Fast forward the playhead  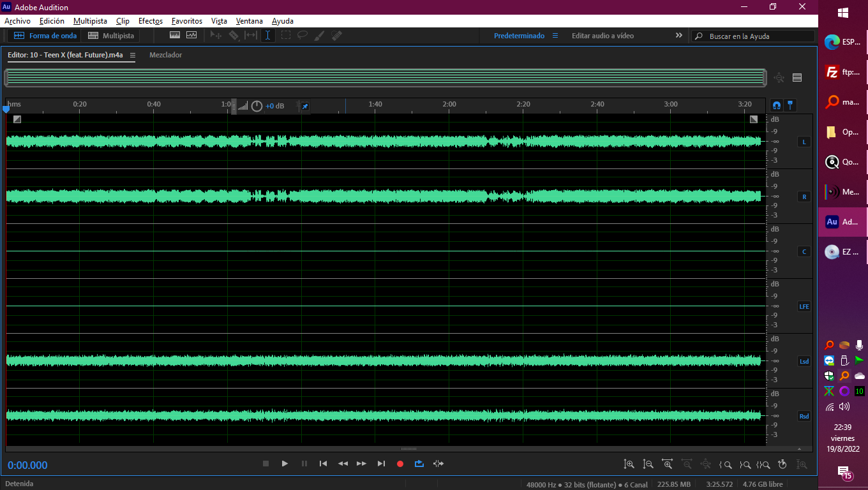(361, 464)
